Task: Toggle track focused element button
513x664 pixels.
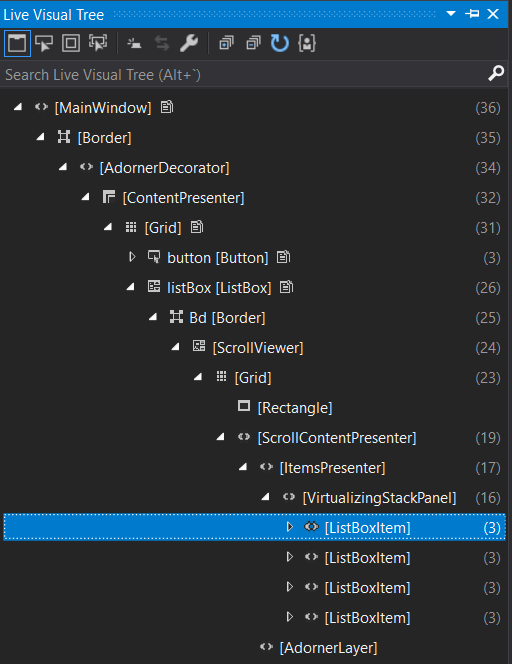Action: [x=98, y=43]
